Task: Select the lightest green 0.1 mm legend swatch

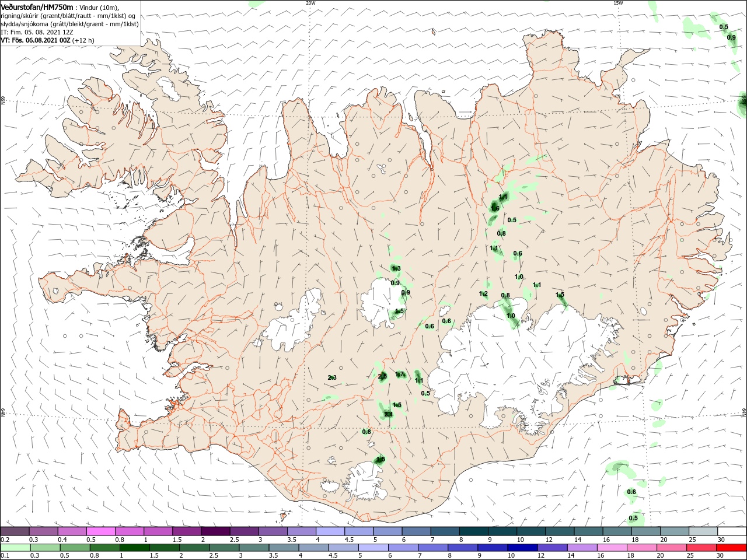Action: pyautogui.click(x=15, y=548)
